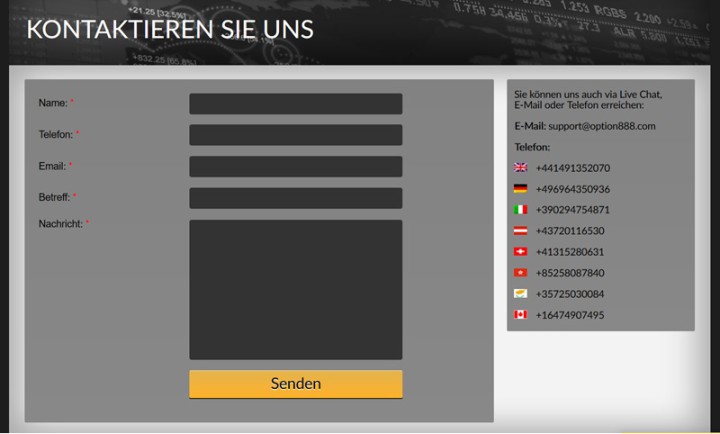The image size is (720, 434).
Task: Click the Telefon: form field label
Action: [x=56, y=135]
